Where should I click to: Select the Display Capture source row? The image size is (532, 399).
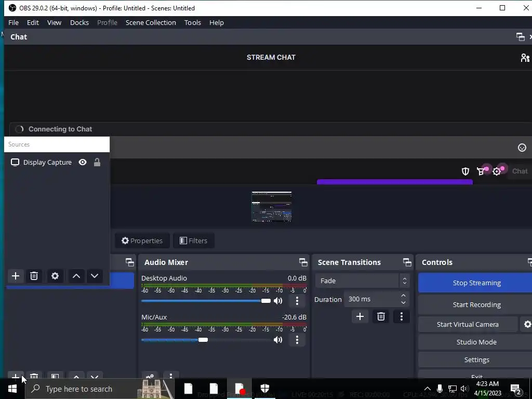coord(57,162)
